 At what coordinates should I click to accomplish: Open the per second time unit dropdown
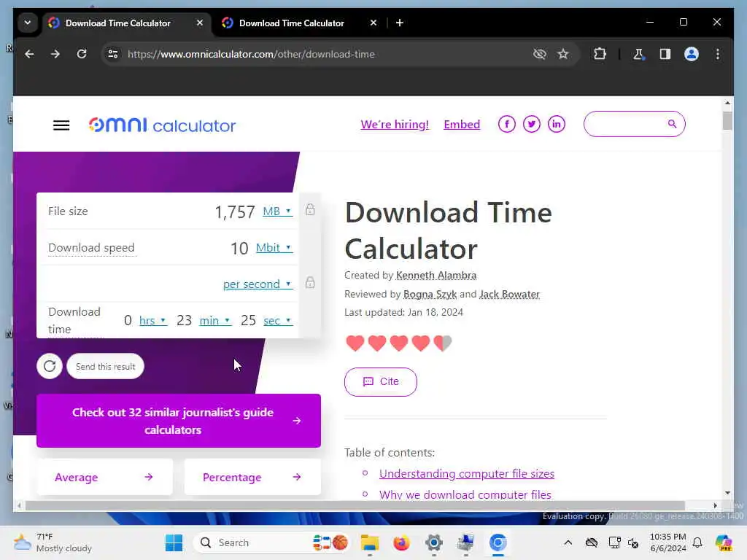click(258, 284)
